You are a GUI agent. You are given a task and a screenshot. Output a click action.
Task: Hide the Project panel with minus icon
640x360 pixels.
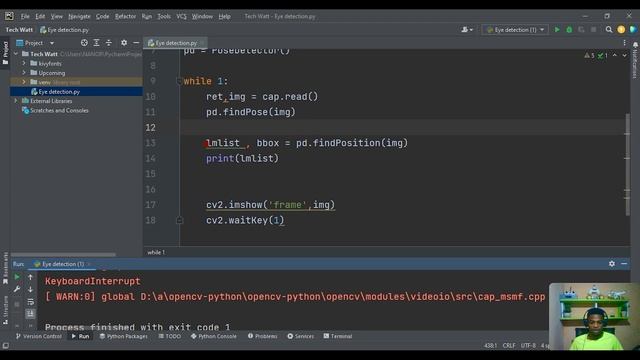tap(136, 43)
